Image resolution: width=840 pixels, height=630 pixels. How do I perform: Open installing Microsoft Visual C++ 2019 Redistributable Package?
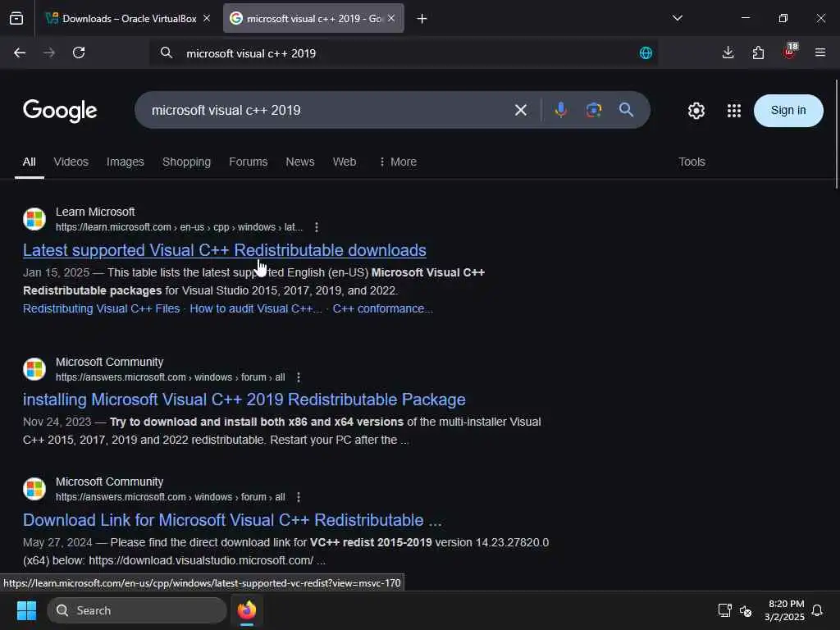[244, 399]
